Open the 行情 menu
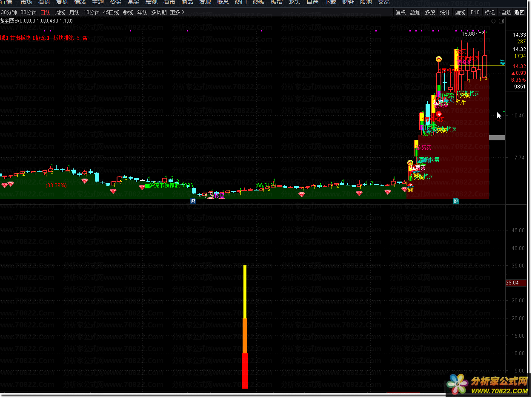The image size is (532, 398). pos(6,2)
